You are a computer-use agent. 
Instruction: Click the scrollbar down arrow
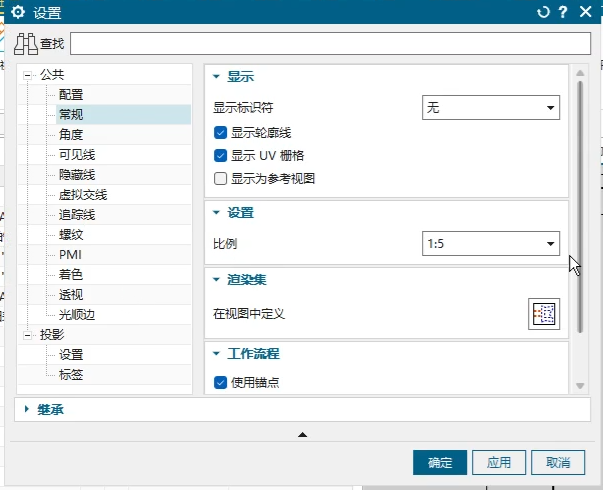(x=580, y=385)
